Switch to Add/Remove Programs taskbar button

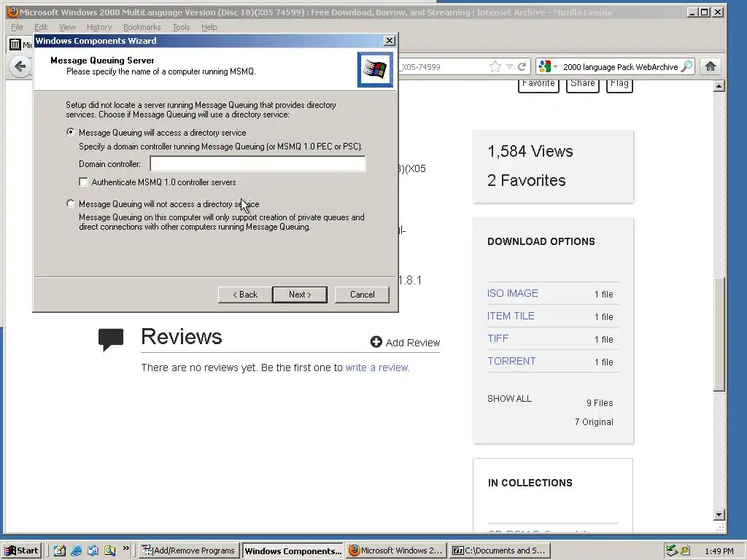(x=189, y=551)
